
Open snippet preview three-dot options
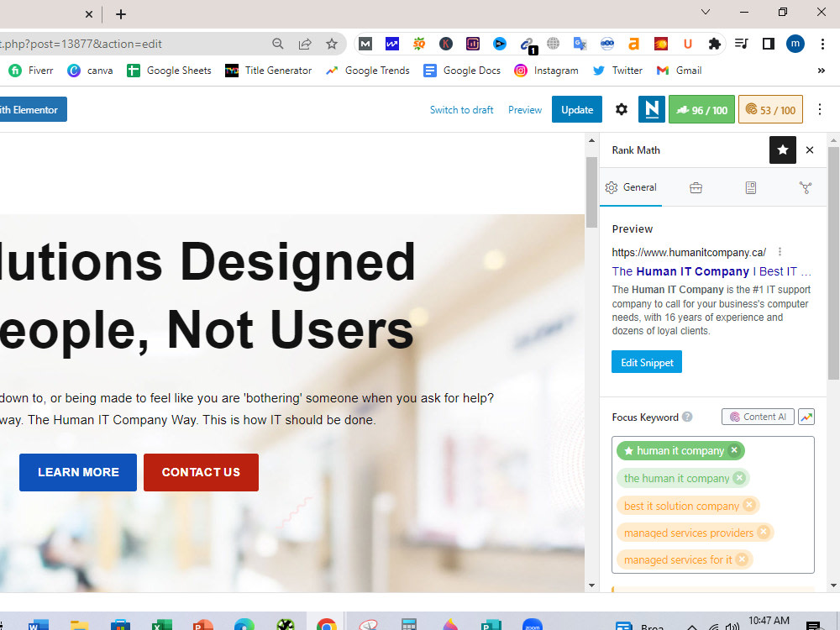tap(780, 252)
